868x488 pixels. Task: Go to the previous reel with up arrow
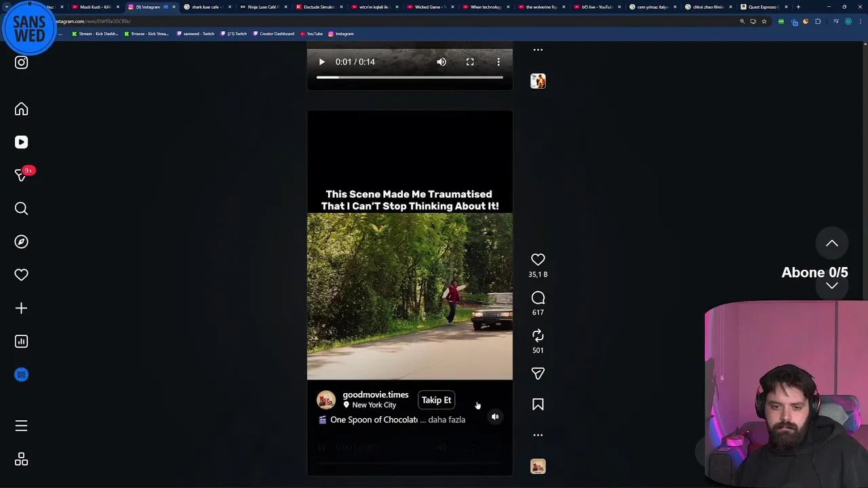832,243
